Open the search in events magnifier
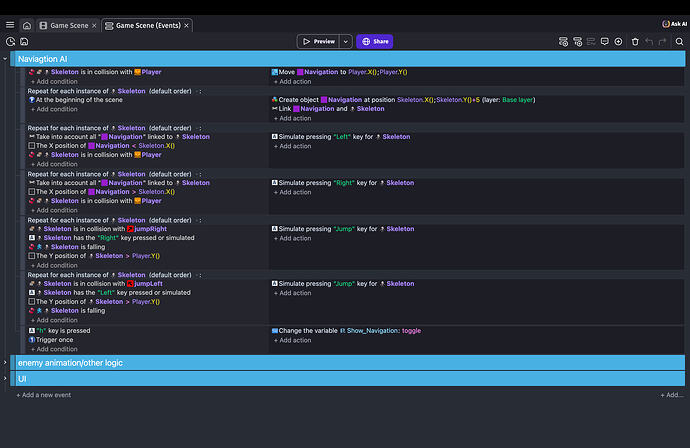Image resolution: width=690 pixels, height=448 pixels. (679, 41)
